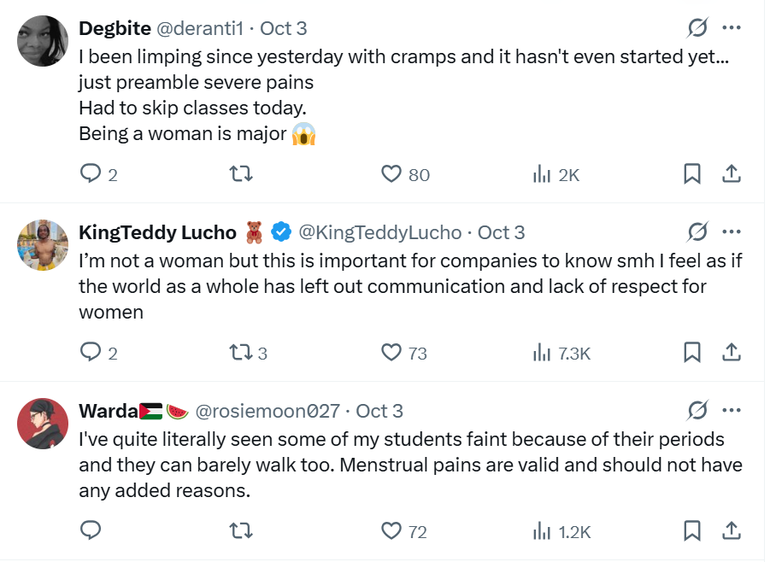770x562 pixels.
Task: Share Degbite's tweet
Action: click(x=731, y=175)
